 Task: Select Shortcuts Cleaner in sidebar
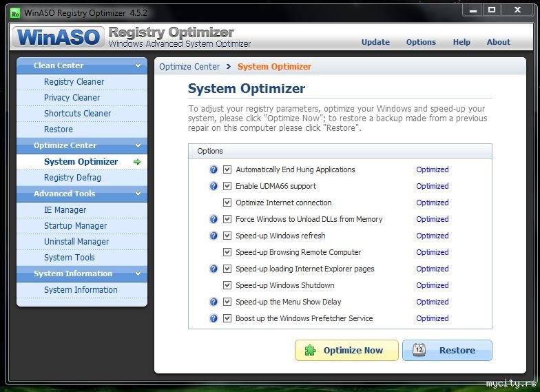(82, 114)
